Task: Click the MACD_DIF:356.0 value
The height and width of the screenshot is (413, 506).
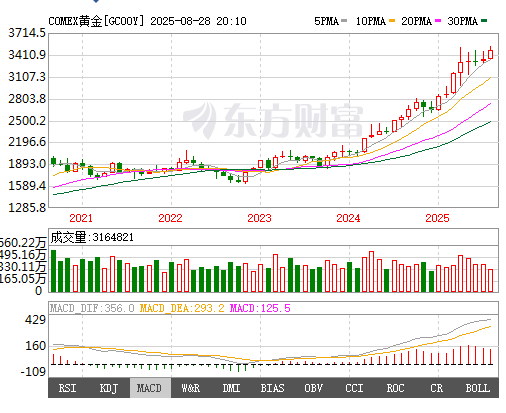Action: (x=92, y=308)
